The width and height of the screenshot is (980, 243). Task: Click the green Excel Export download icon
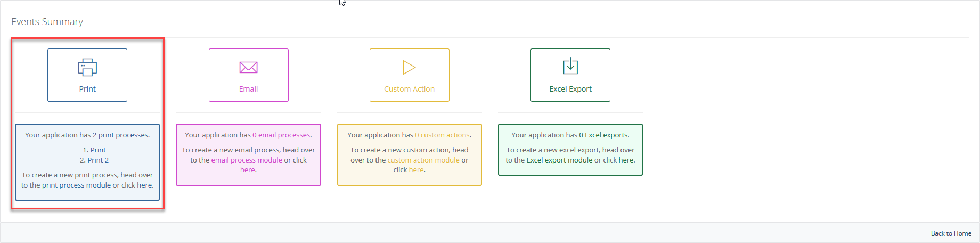point(570,66)
